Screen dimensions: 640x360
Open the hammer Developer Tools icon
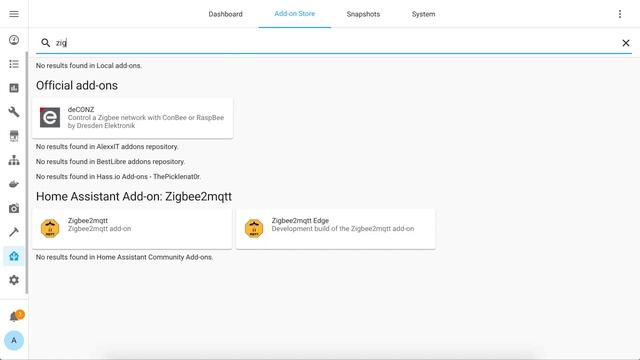(x=14, y=232)
